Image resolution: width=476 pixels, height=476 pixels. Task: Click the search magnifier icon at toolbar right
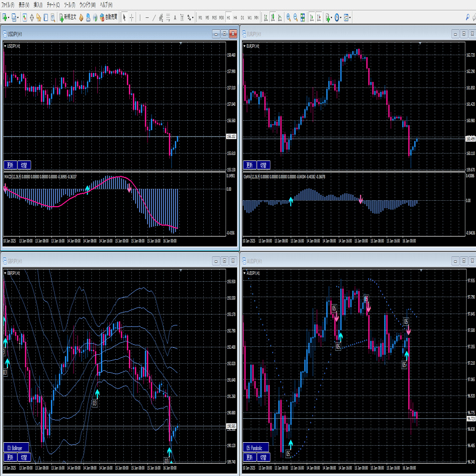pos(468,17)
